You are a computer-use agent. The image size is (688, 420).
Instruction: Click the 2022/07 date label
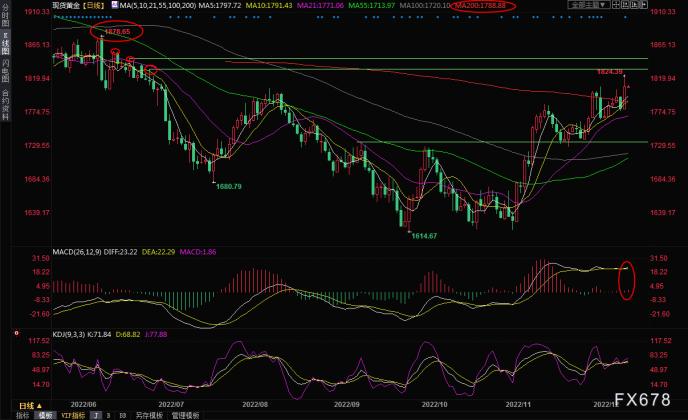[x=171, y=404]
